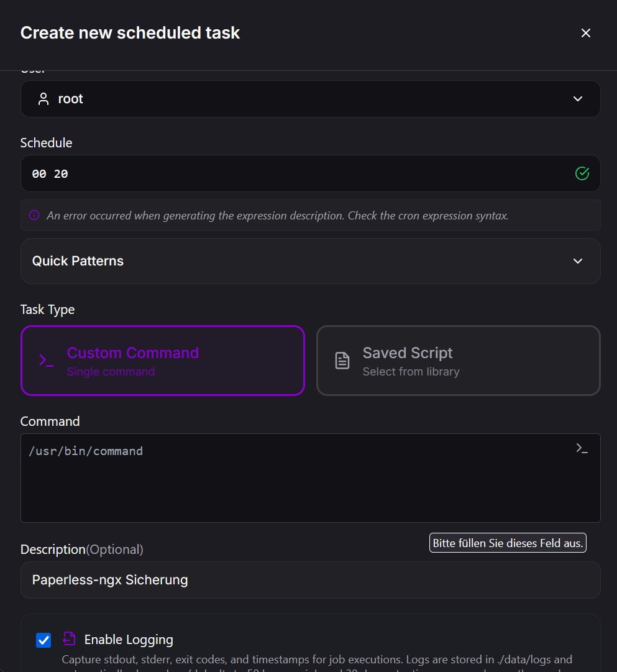This screenshot has height=672, width=617.
Task: Click the Schedule field containing 00 20
Action: [298, 173]
